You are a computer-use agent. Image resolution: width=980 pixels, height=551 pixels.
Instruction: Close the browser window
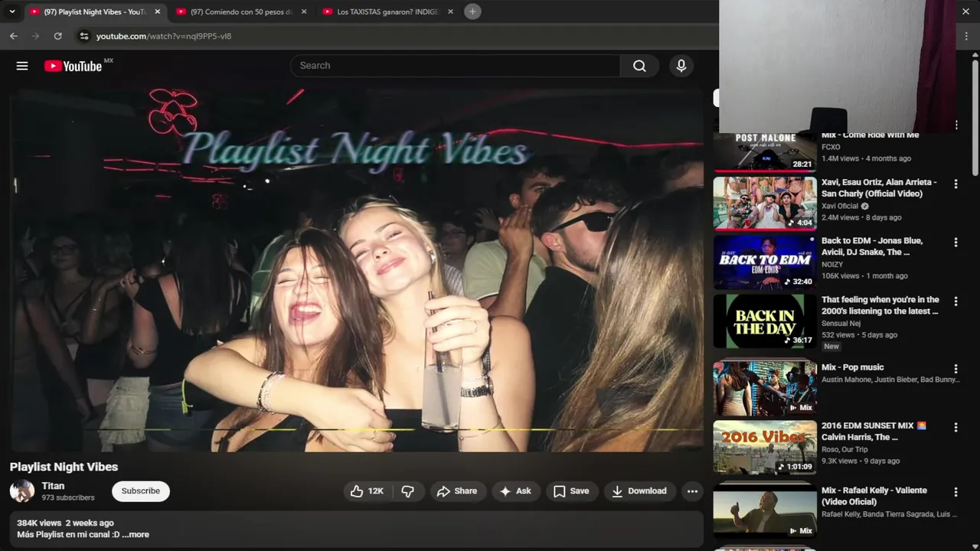coord(965,11)
